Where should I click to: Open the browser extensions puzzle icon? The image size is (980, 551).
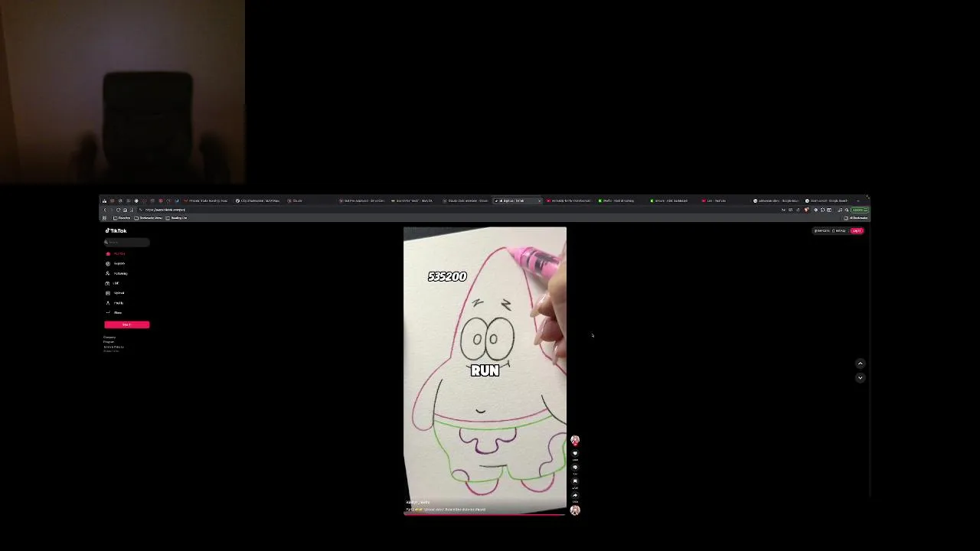[822, 210]
